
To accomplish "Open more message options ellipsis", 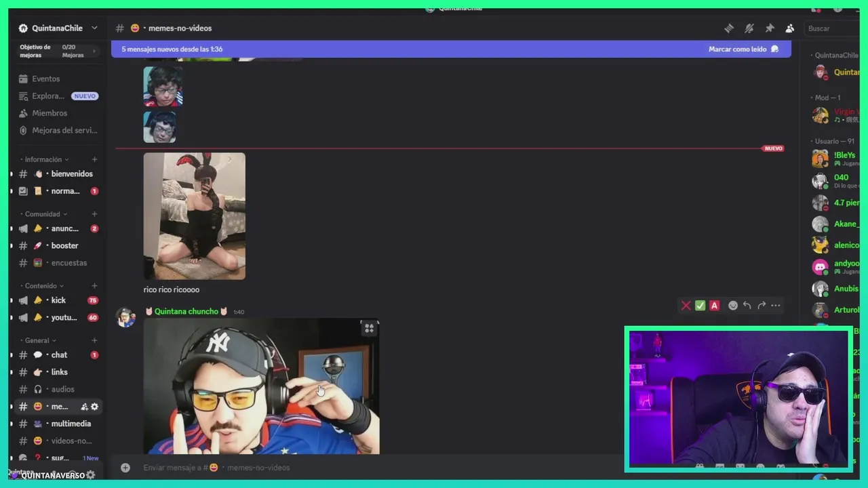I will [776, 306].
